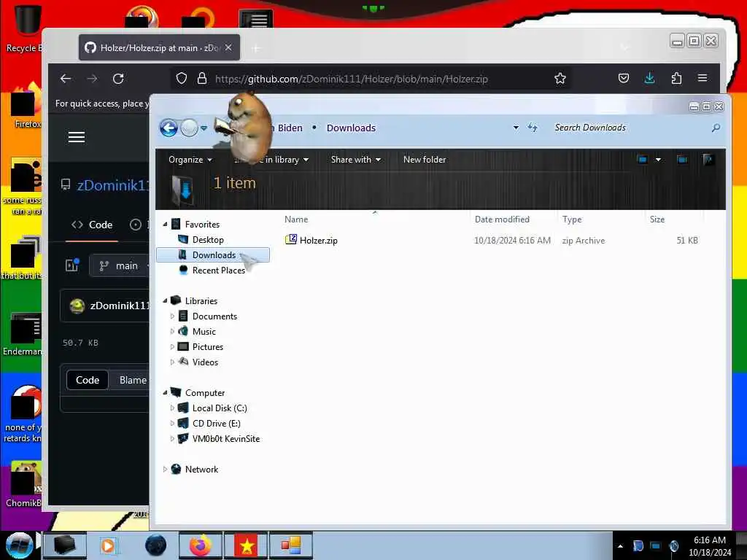Expand the Videos library node
747x560 pixels.
172,362
